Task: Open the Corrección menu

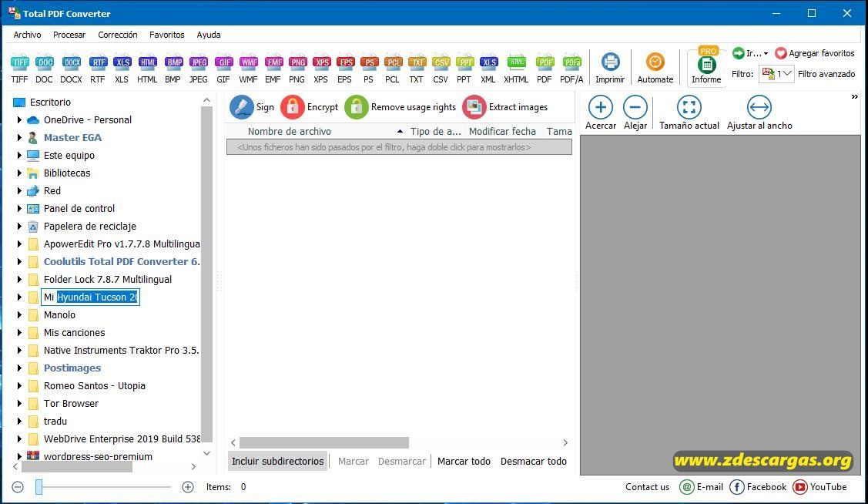Action: pos(117,35)
